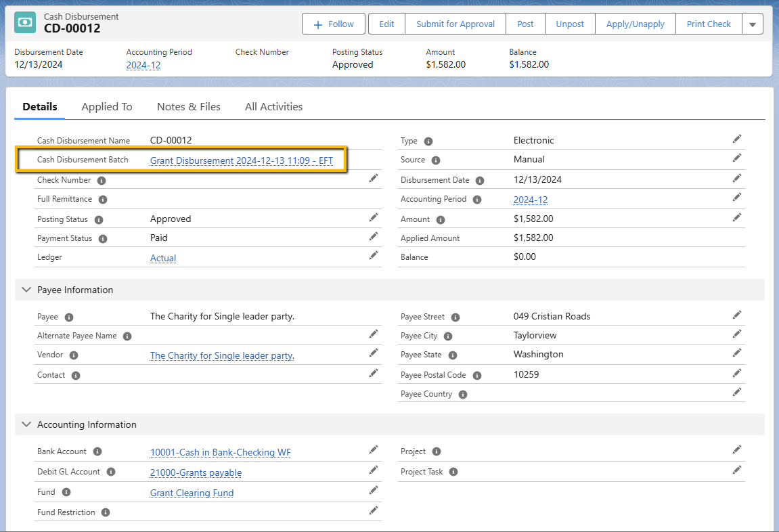Collapse the Accounting Information section
The width and height of the screenshot is (779, 532).
pyautogui.click(x=26, y=424)
